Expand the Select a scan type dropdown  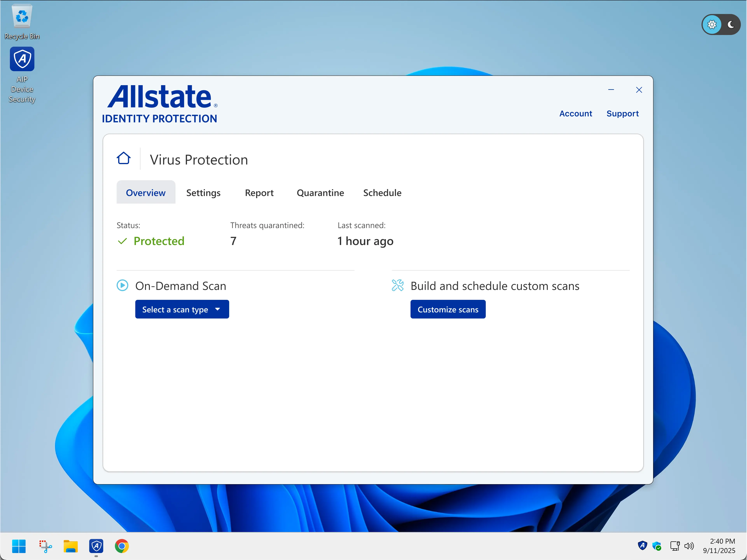point(182,309)
